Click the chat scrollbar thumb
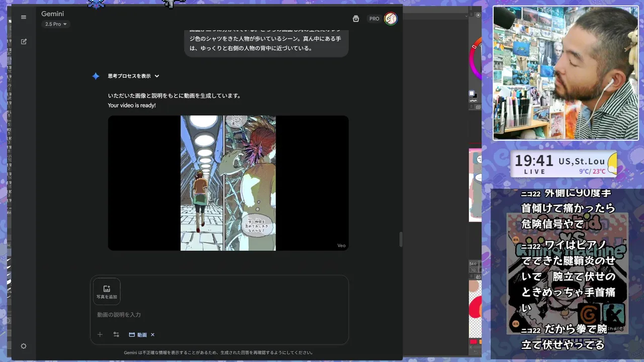Screen dimensions: 644x362 click(400, 239)
